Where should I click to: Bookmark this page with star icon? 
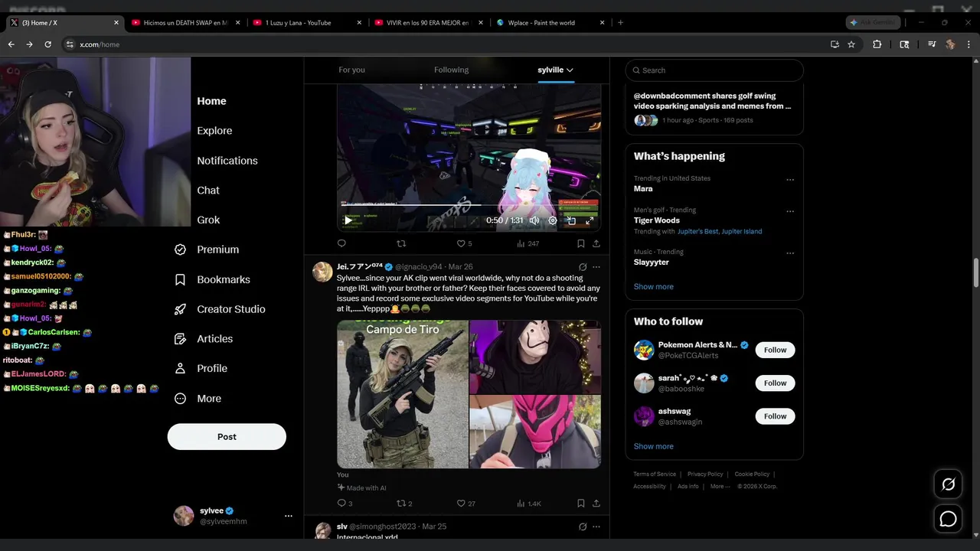click(851, 44)
